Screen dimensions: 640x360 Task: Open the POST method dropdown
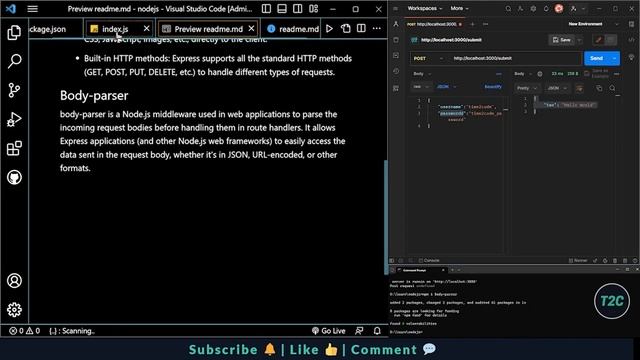pos(428,58)
